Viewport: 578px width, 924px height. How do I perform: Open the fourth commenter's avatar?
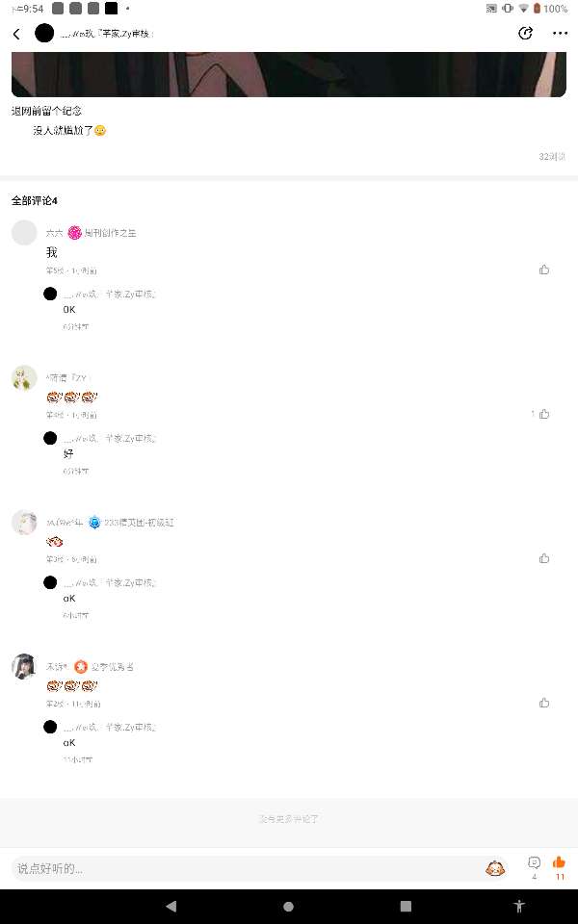point(24,666)
